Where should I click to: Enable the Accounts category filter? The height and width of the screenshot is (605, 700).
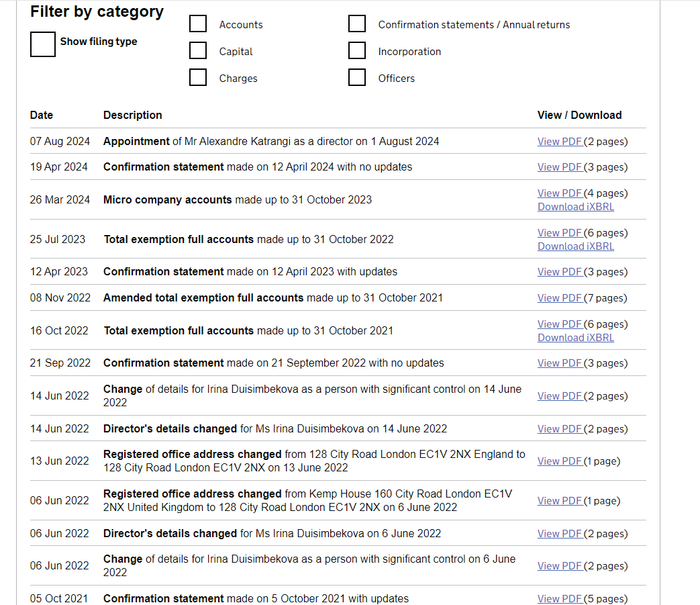coord(198,24)
